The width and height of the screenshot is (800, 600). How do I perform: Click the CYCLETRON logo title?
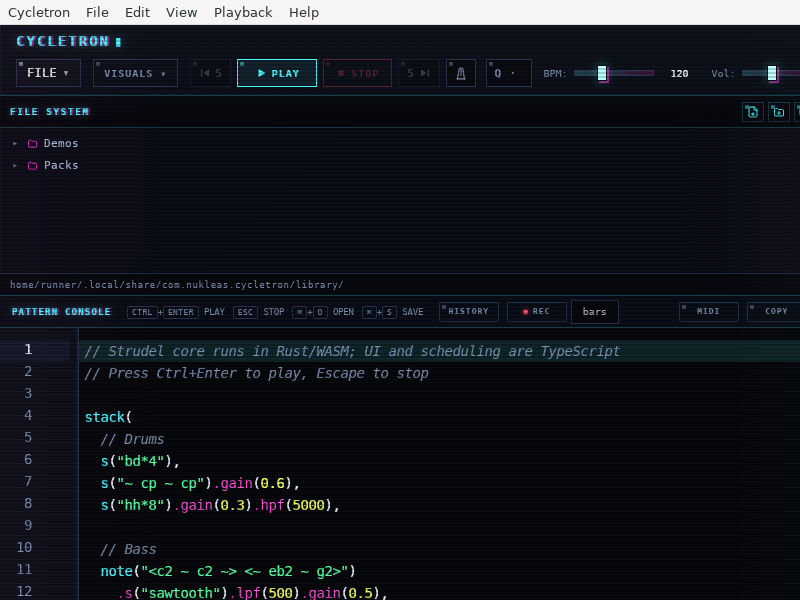click(63, 41)
